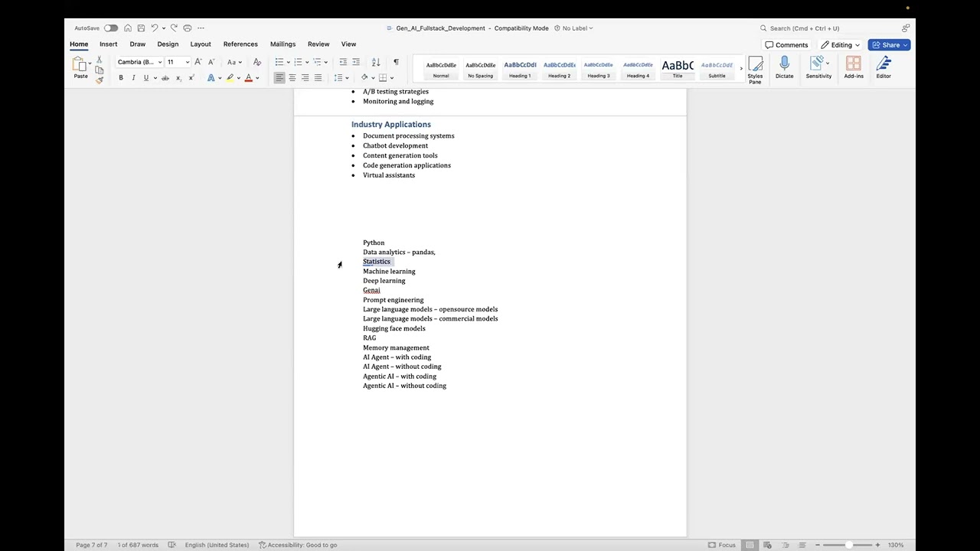Screen dimensions: 980x551
Task: Print the document via printer icon
Action: (x=187, y=28)
